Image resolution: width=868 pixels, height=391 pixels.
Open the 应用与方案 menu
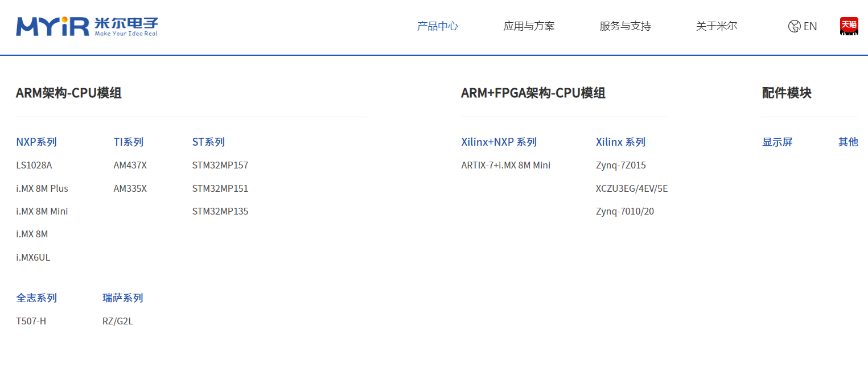click(529, 26)
